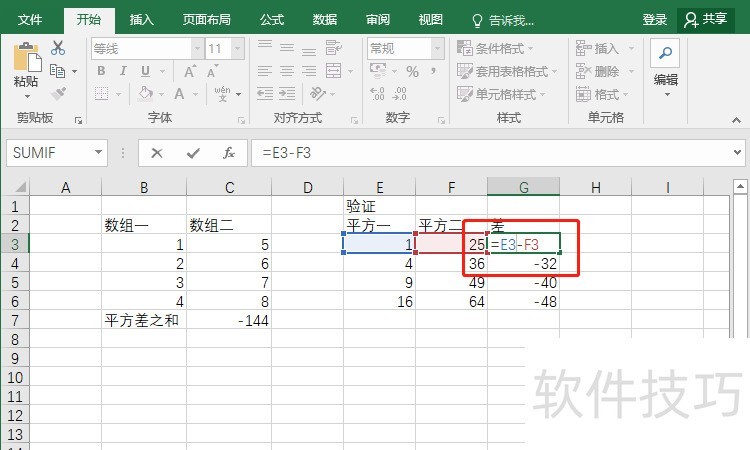Expand the Name Box SUMIF dropdown
Viewport: 750px width, 450px height.
99,153
